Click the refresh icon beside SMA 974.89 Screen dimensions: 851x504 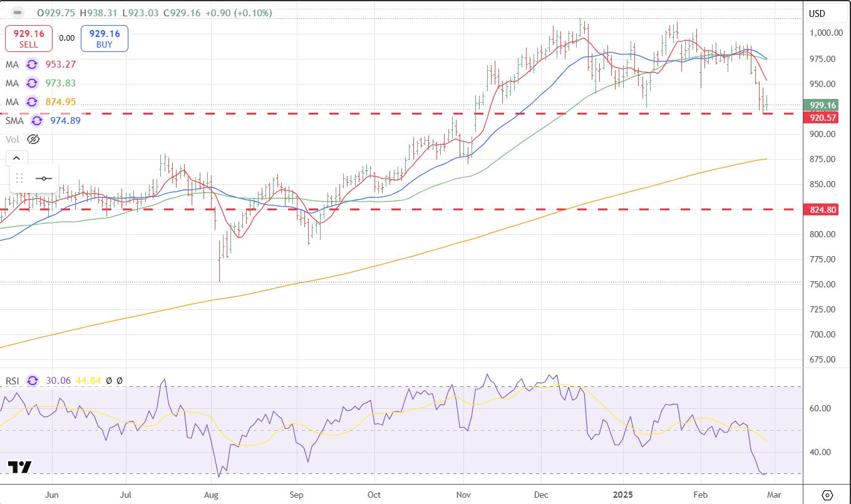coord(36,120)
